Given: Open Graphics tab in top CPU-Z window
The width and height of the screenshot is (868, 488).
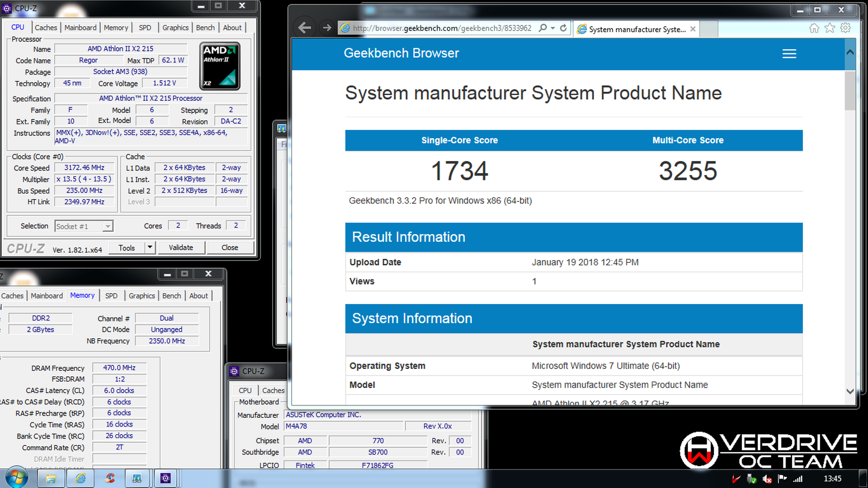Looking at the screenshot, I should pos(175,28).
